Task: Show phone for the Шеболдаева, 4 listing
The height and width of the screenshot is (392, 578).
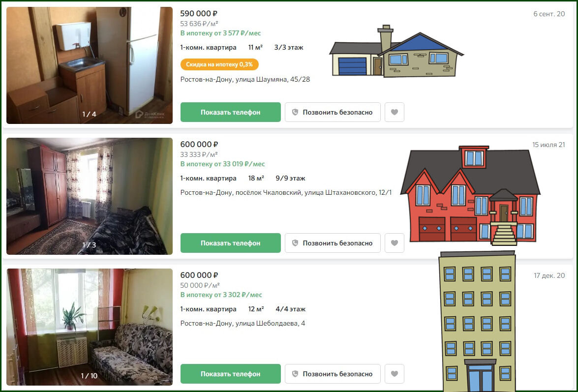Action: tap(230, 374)
